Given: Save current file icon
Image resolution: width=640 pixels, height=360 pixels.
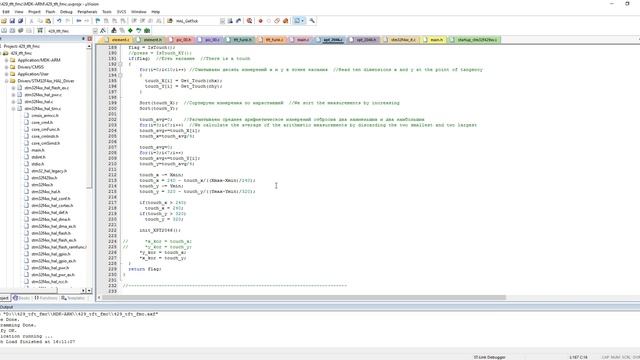Looking at the screenshot, I should (12, 21).
